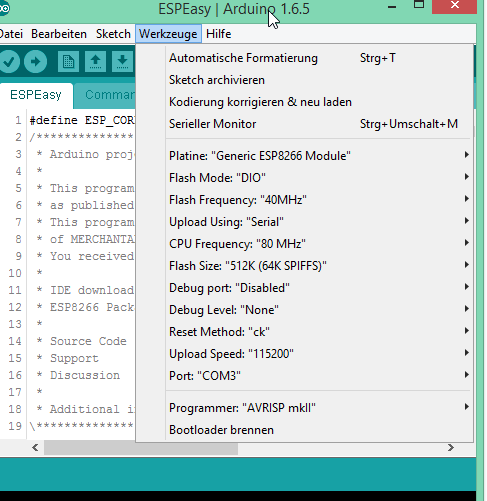Minimize the Arduino window
This screenshot has height=501, width=487.
point(392,7)
